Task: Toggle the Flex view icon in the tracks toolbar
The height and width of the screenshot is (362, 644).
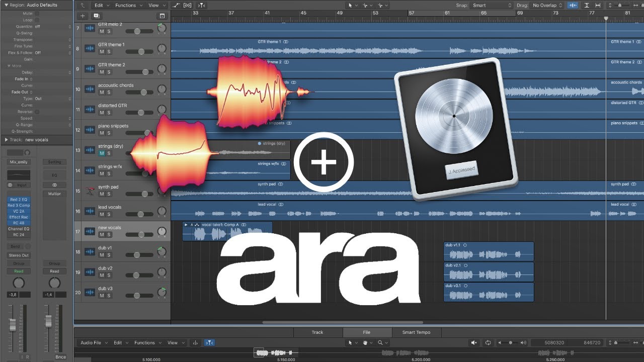Action: coord(188,5)
